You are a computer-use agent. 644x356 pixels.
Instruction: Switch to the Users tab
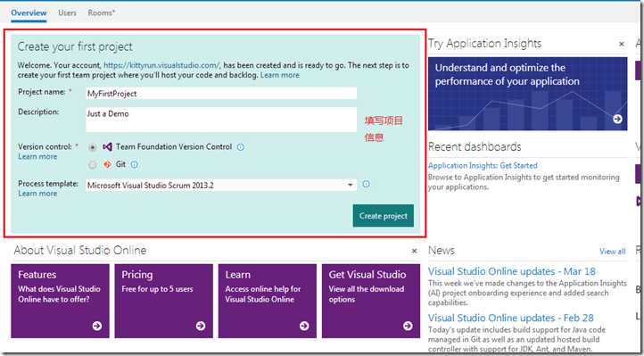(x=67, y=12)
